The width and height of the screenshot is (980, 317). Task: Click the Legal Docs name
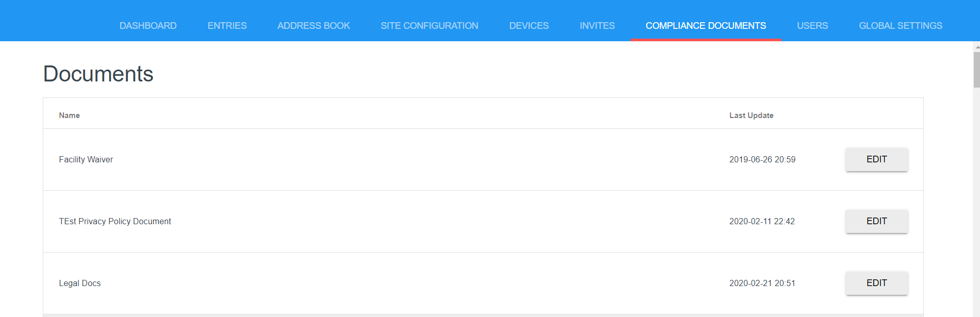click(80, 283)
